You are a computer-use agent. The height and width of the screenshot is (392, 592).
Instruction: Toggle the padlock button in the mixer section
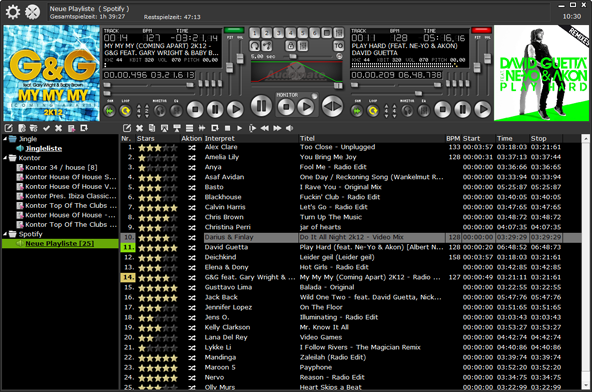290,46
